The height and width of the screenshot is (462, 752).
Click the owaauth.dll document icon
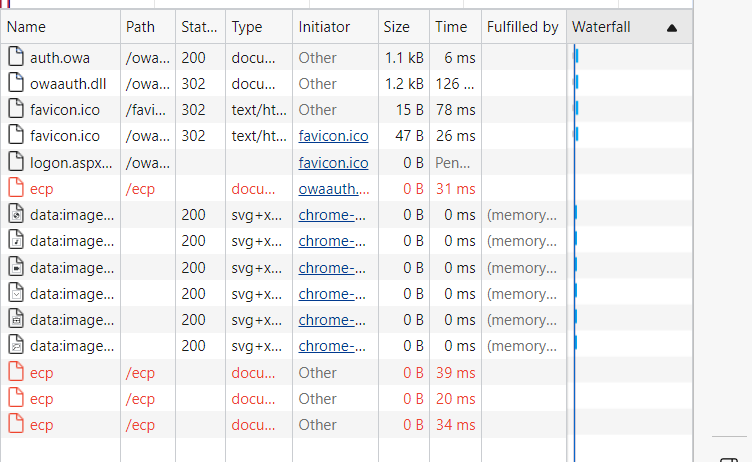(x=15, y=84)
